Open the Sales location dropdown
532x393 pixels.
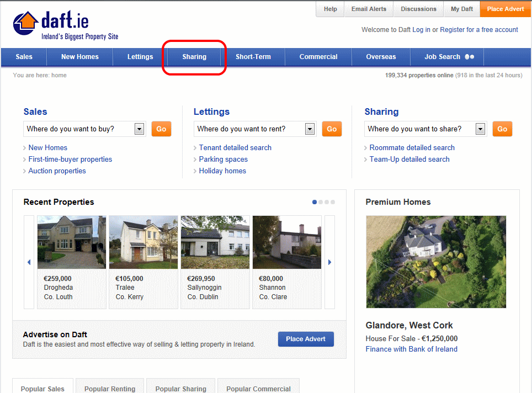[84, 129]
